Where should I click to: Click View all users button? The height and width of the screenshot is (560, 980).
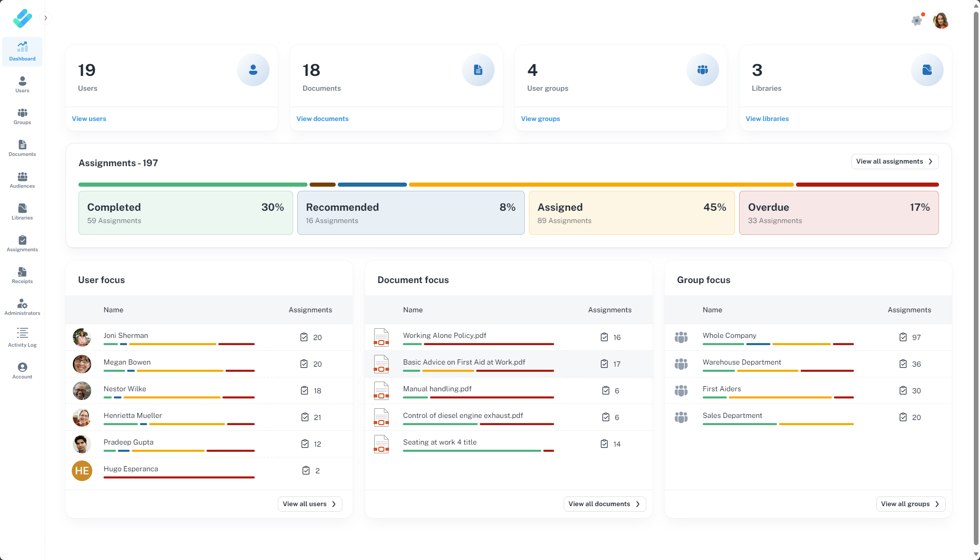(x=310, y=504)
